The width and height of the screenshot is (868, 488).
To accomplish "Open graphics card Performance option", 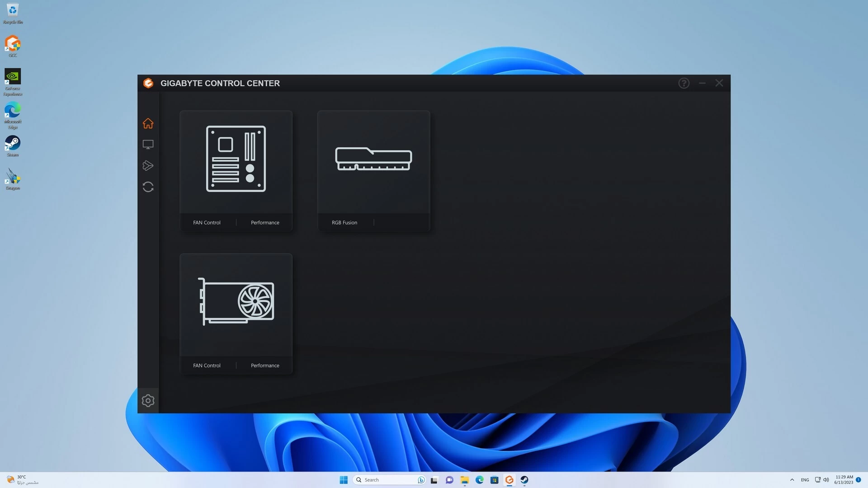I will tap(265, 366).
